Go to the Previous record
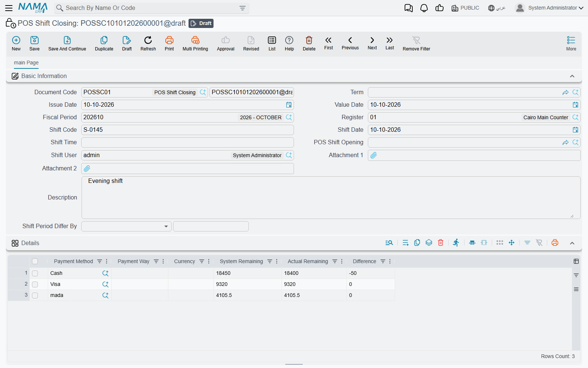Image resolution: width=588 pixels, height=368 pixels. [350, 43]
